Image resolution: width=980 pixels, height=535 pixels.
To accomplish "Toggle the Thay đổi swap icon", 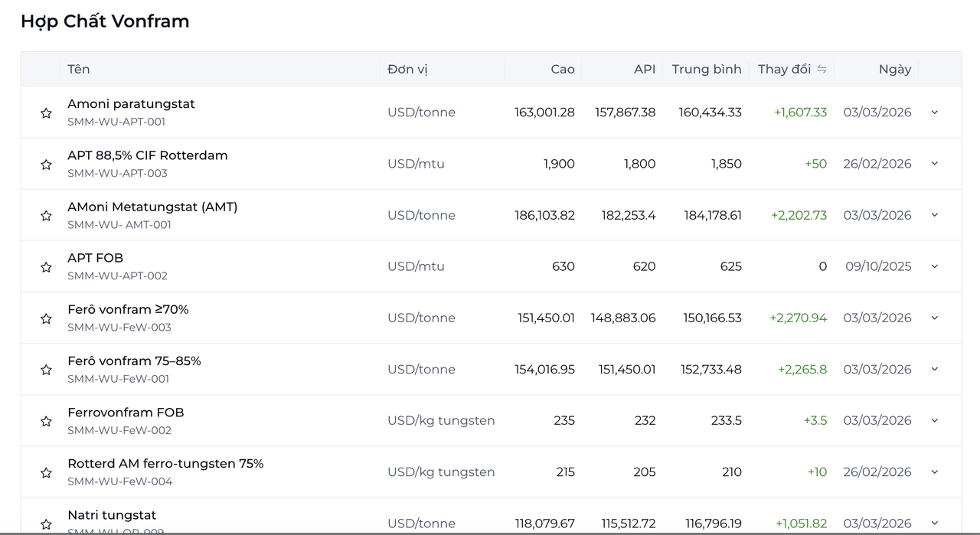I will 822,69.
